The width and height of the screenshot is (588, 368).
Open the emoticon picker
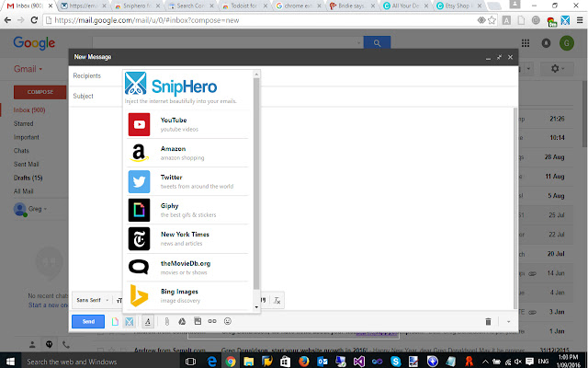click(x=228, y=321)
